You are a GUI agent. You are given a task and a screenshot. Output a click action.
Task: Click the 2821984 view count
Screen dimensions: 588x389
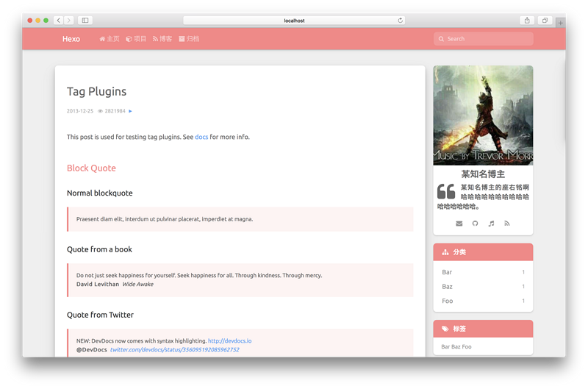tap(115, 111)
